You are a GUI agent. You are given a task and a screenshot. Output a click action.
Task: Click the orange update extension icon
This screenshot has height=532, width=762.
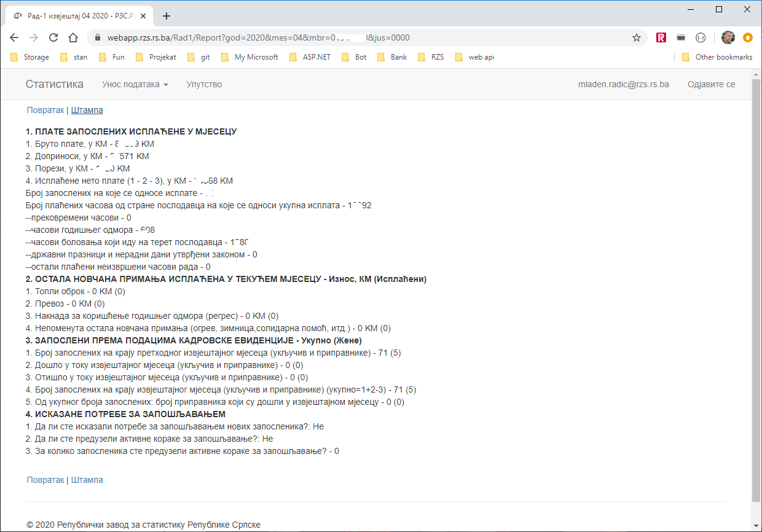pyautogui.click(x=747, y=37)
